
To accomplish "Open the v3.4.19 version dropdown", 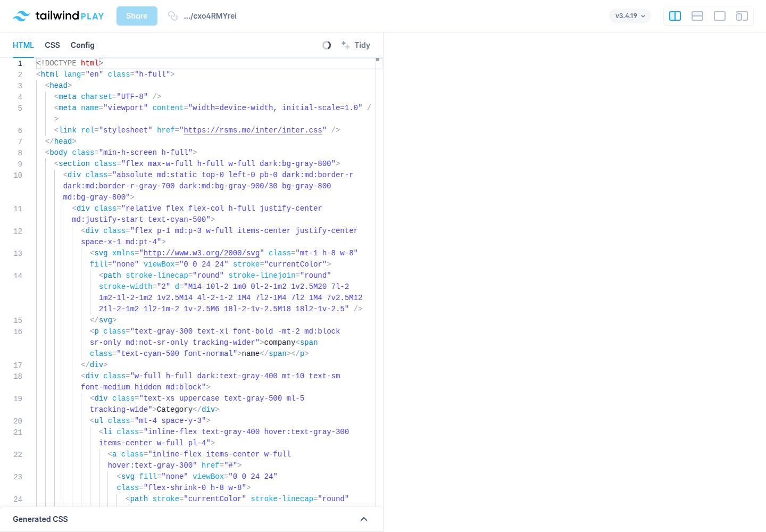I will 630,16.
